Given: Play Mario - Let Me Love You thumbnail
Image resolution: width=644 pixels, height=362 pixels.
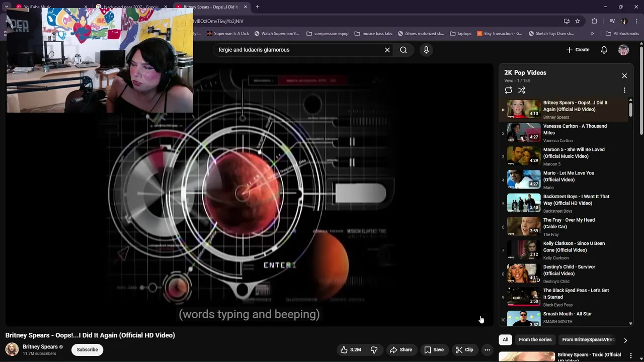Looking at the screenshot, I should click(x=524, y=179).
